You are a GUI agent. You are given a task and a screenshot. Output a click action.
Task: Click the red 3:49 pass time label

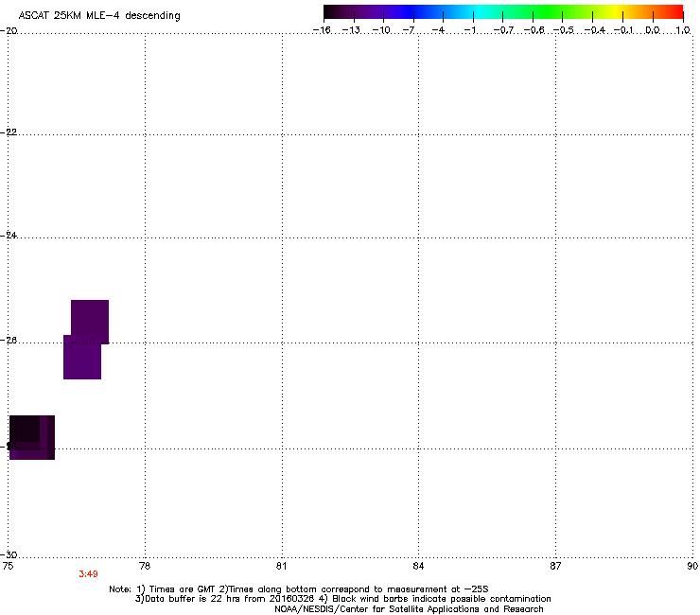pyautogui.click(x=88, y=574)
